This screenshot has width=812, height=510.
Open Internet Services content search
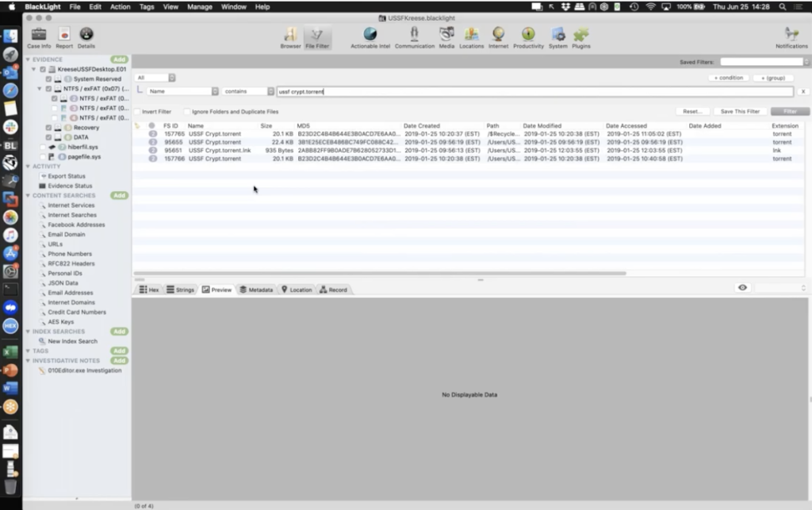coord(71,205)
